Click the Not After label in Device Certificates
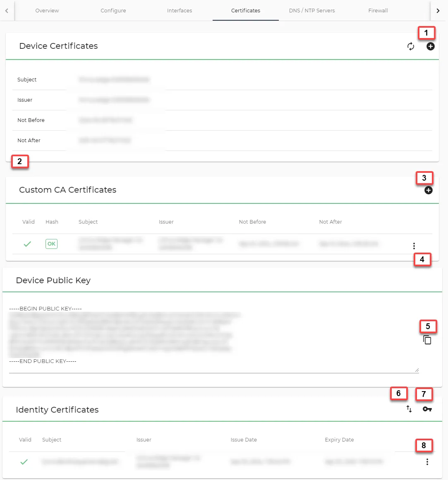 29,140
